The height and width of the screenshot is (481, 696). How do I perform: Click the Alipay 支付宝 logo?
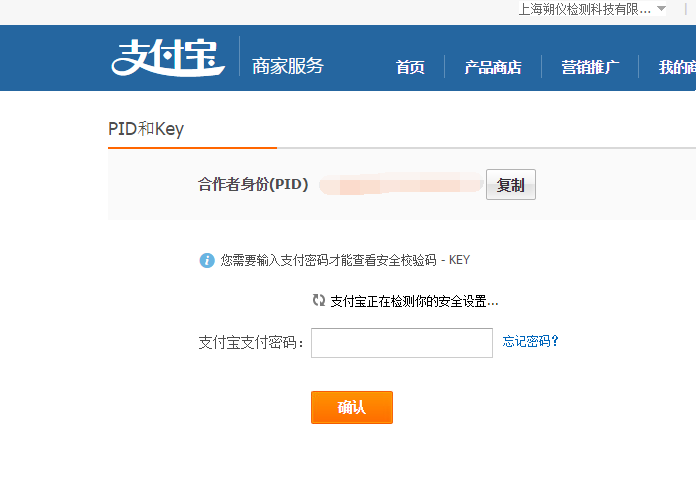pyautogui.click(x=168, y=58)
